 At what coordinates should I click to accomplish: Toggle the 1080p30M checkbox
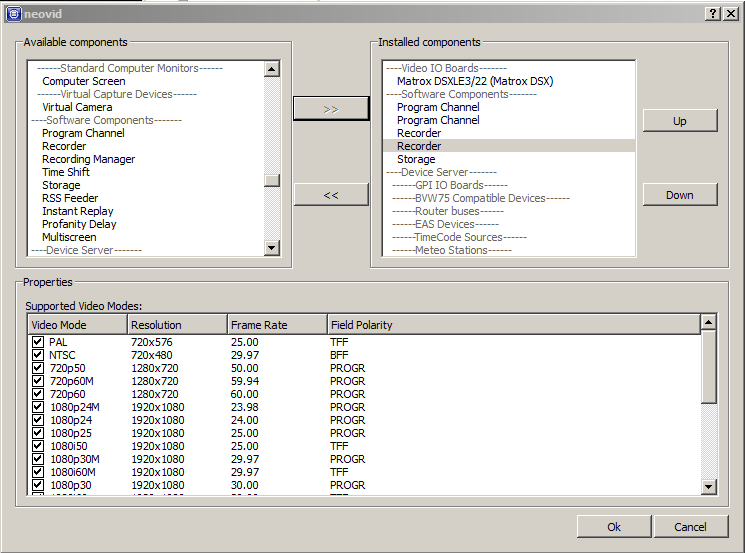coord(38,459)
